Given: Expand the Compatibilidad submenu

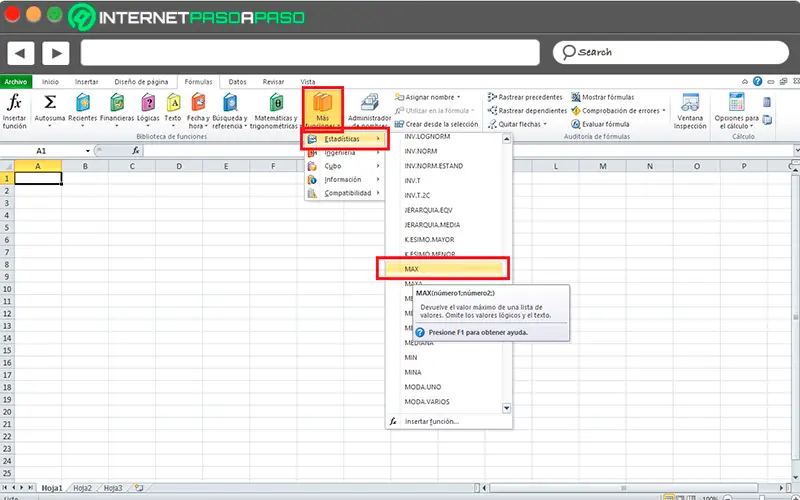Looking at the screenshot, I should (x=344, y=193).
